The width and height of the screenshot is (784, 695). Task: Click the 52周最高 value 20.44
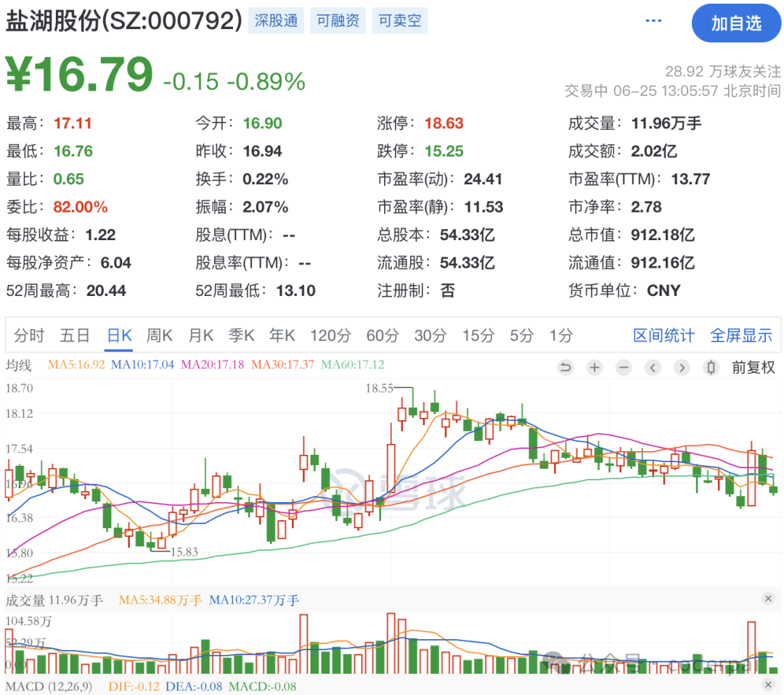106,291
